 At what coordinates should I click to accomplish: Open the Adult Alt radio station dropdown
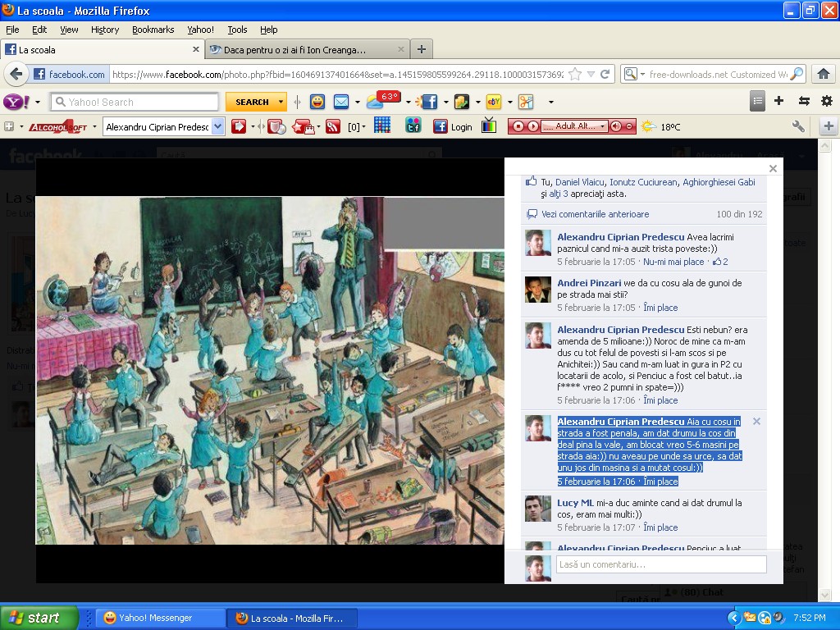point(602,126)
